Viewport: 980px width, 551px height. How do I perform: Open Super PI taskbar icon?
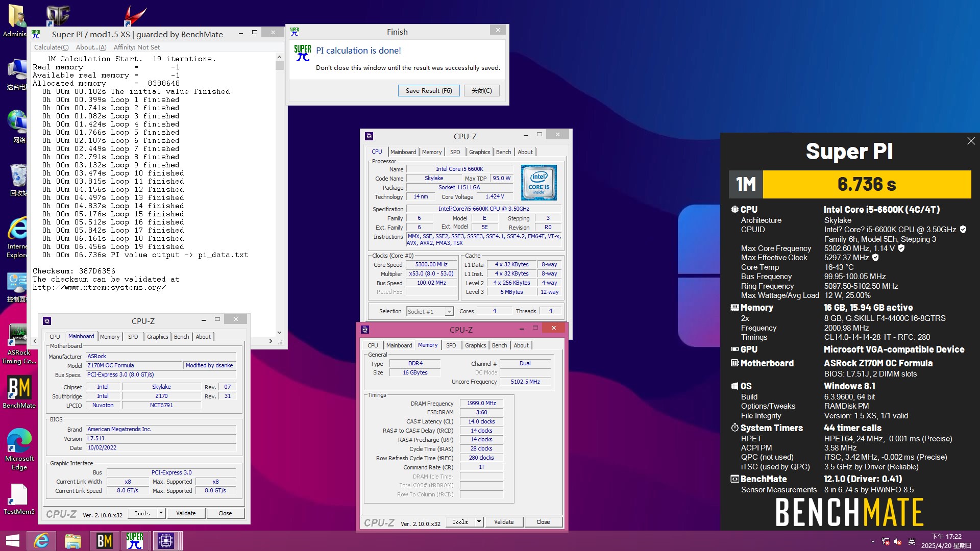point(135,540)
